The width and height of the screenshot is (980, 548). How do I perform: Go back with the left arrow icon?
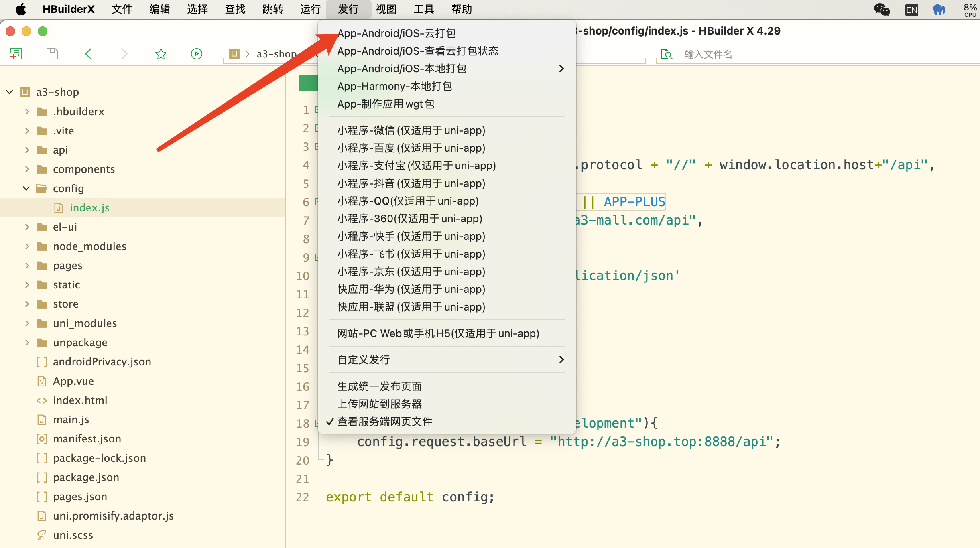pyautogui.click(x=89, y=53)
